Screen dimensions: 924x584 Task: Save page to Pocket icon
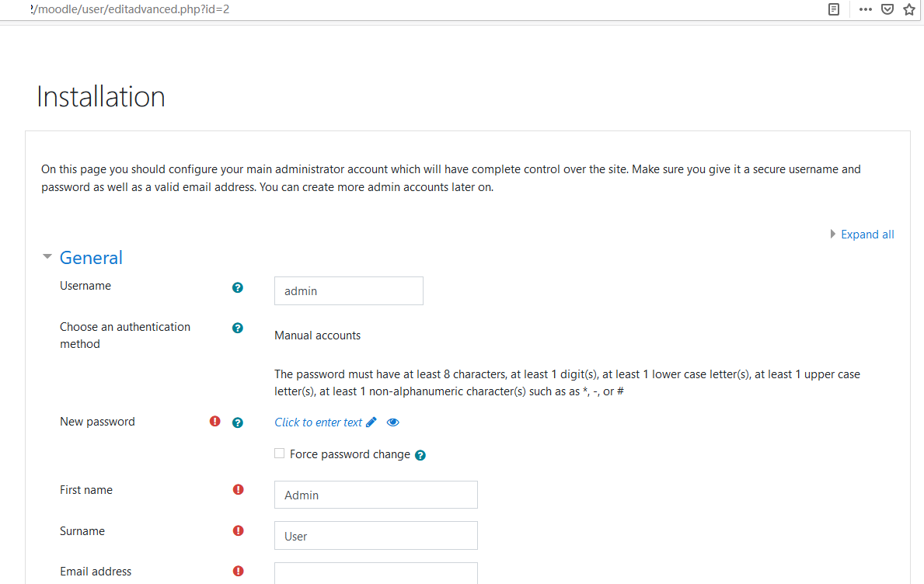tap(887, 9)
